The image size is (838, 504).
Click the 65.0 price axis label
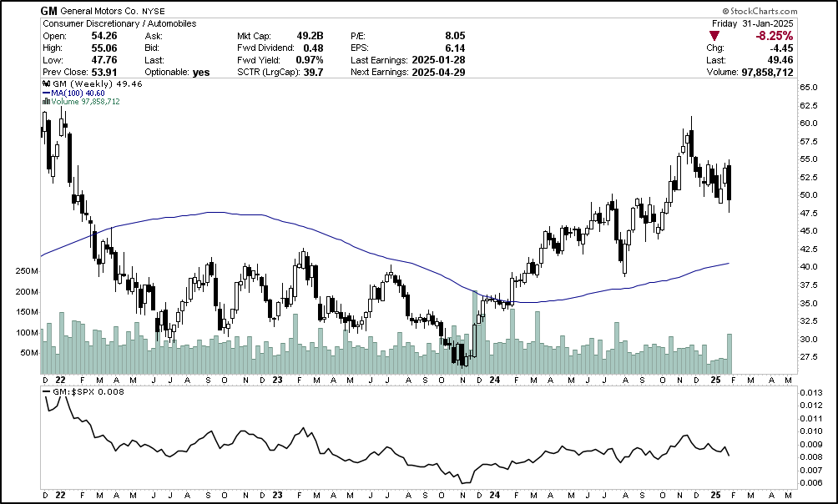[x=809, y=87]
